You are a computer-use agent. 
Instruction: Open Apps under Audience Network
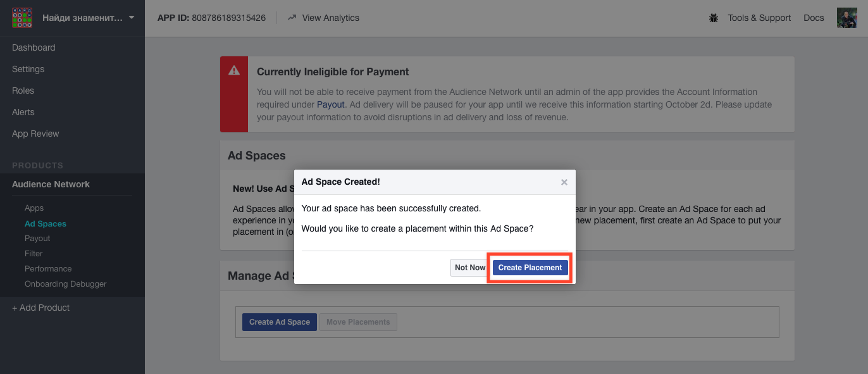34,208
